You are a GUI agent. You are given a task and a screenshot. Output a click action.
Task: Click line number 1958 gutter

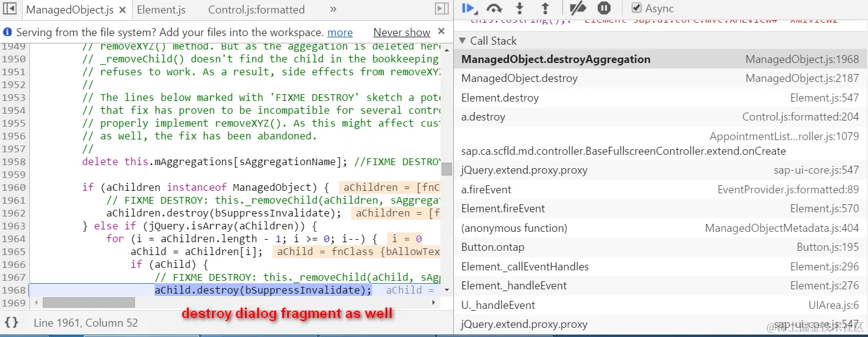[x=14, y=161]
